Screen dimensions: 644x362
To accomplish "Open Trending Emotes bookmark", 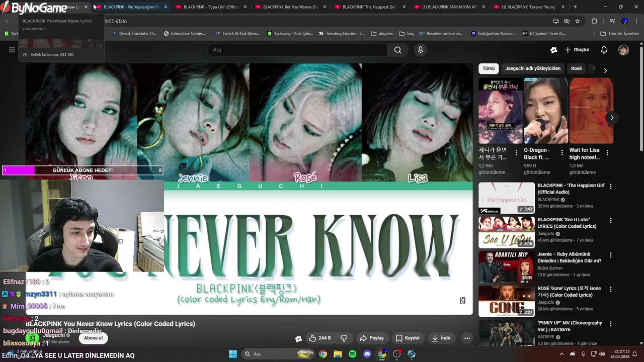I will [342, 34].
